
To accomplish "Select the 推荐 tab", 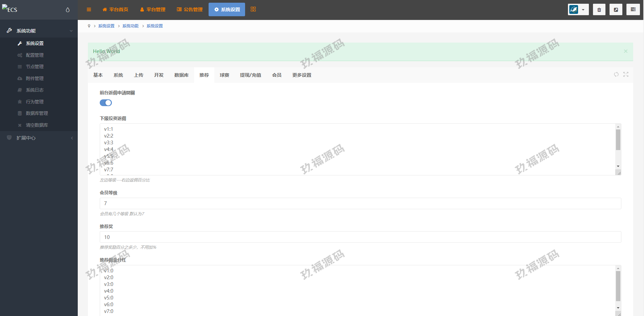I will (204, 75).
